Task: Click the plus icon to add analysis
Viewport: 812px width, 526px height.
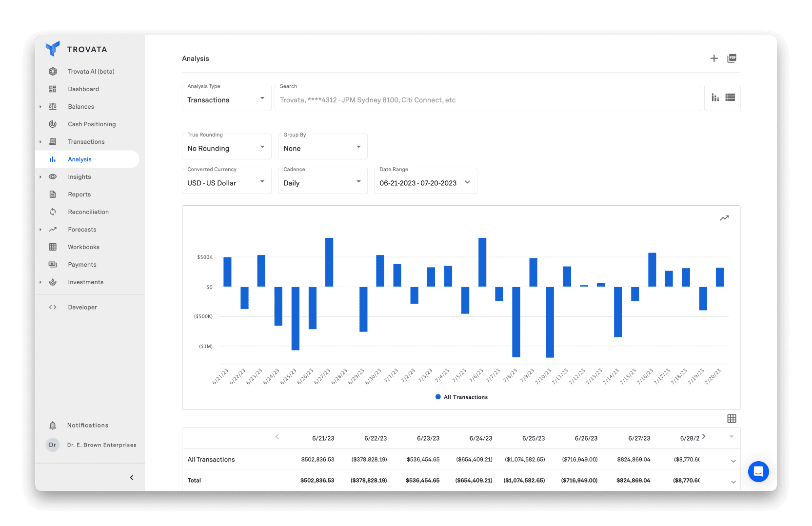Action: pos(714,58)
